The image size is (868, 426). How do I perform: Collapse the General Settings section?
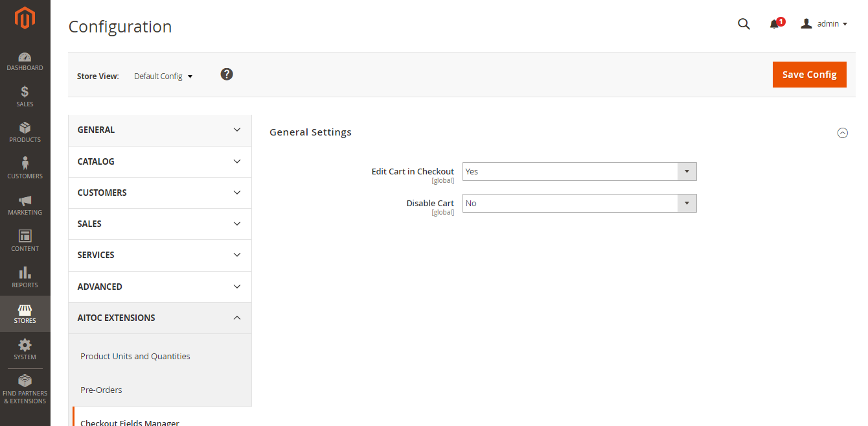coord(842,133)
